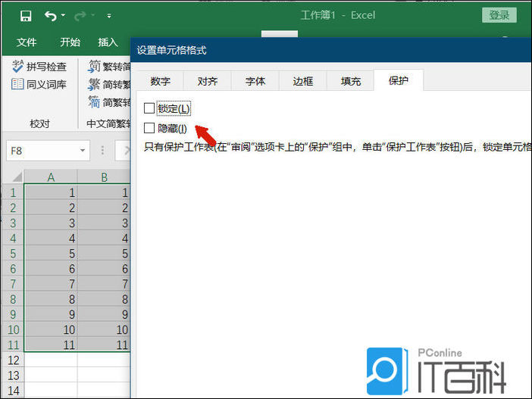Select row 12 header

(x=13, y=360)
